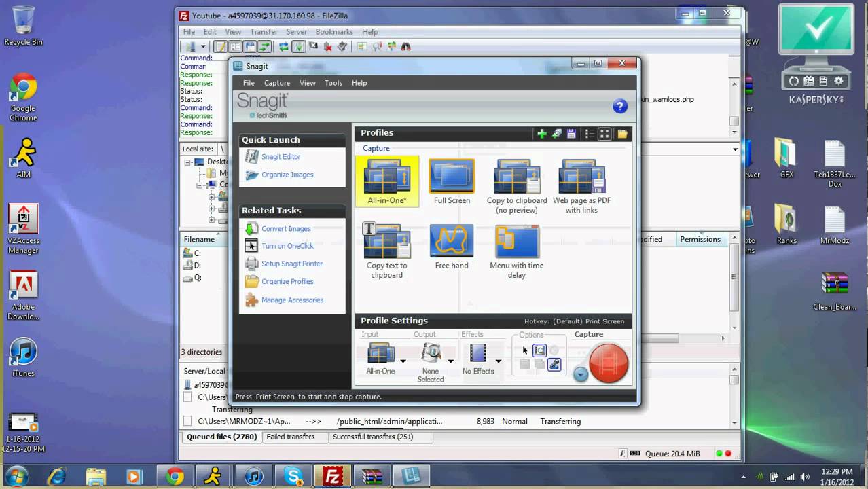Click the No Effects filmstrip icon

pyautogui.click(x=478, y=353)
